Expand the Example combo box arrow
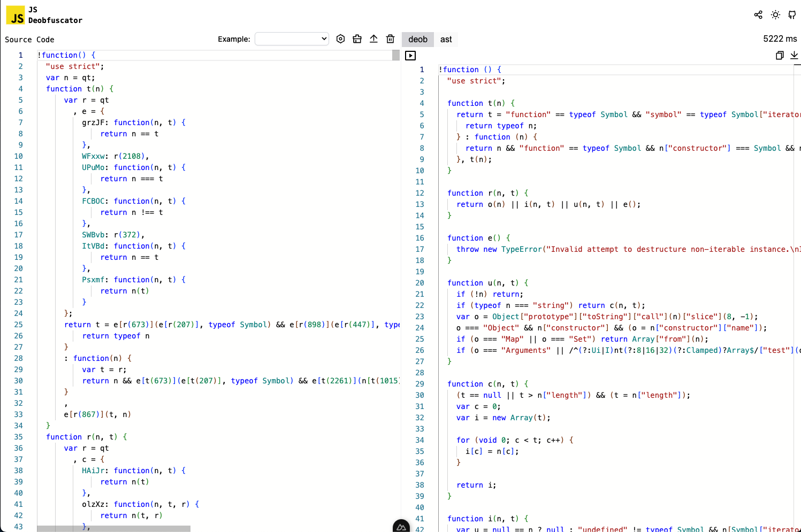Image resolution: width=801 pixels, height=532 pixels. [x=325, y=38]
